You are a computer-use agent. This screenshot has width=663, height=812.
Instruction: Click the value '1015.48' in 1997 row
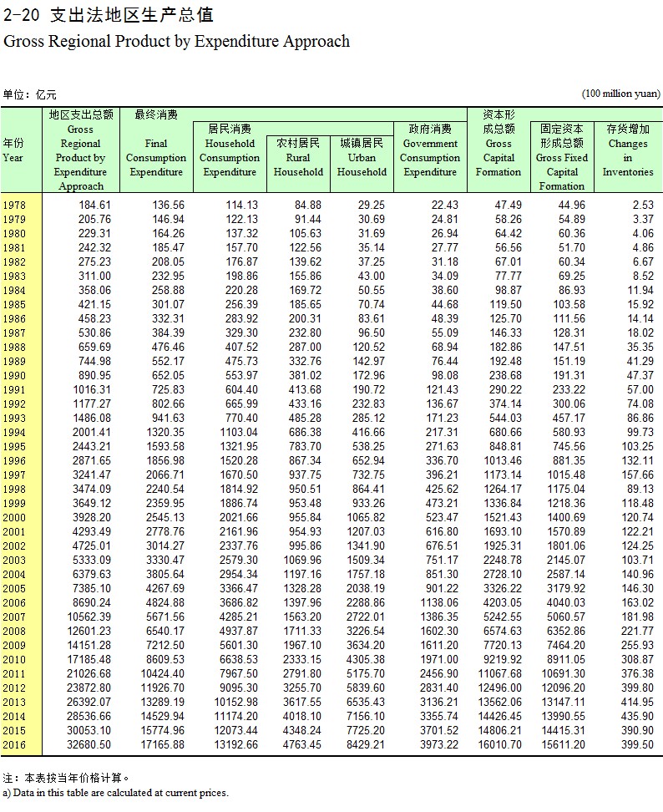click(566, 475)
